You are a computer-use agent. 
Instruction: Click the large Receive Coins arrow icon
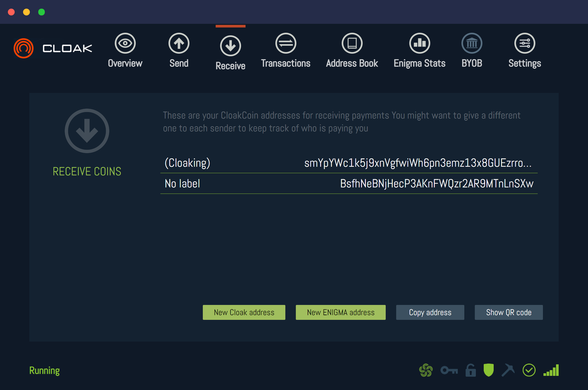click(x=87, y=131)
